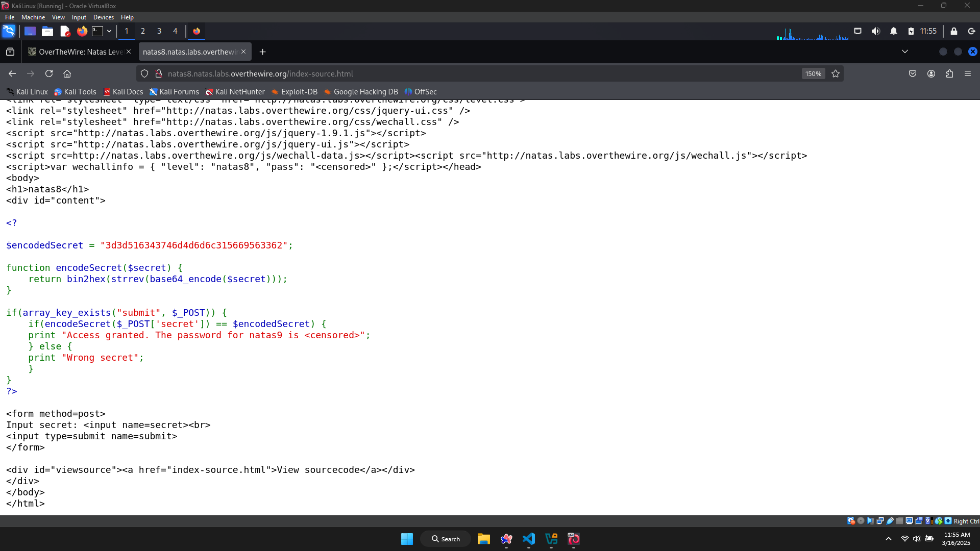Open the file manager icon in Kali panel
The height and width of the screenshot is (551, 980).
(x=47, y=31)
